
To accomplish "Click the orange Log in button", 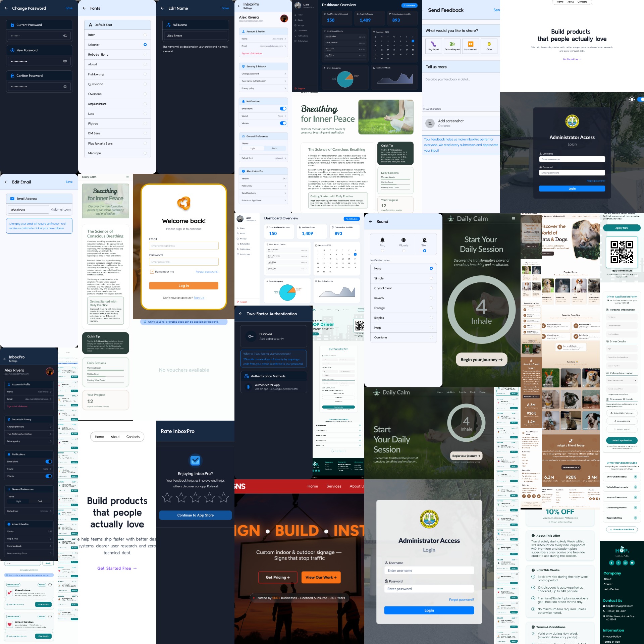I will [183, 285].
